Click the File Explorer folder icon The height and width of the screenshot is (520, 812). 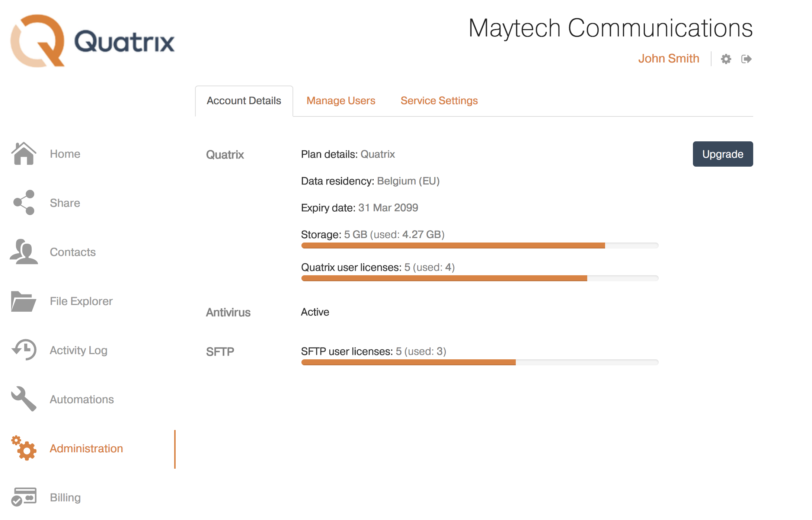tap(23, 301)
